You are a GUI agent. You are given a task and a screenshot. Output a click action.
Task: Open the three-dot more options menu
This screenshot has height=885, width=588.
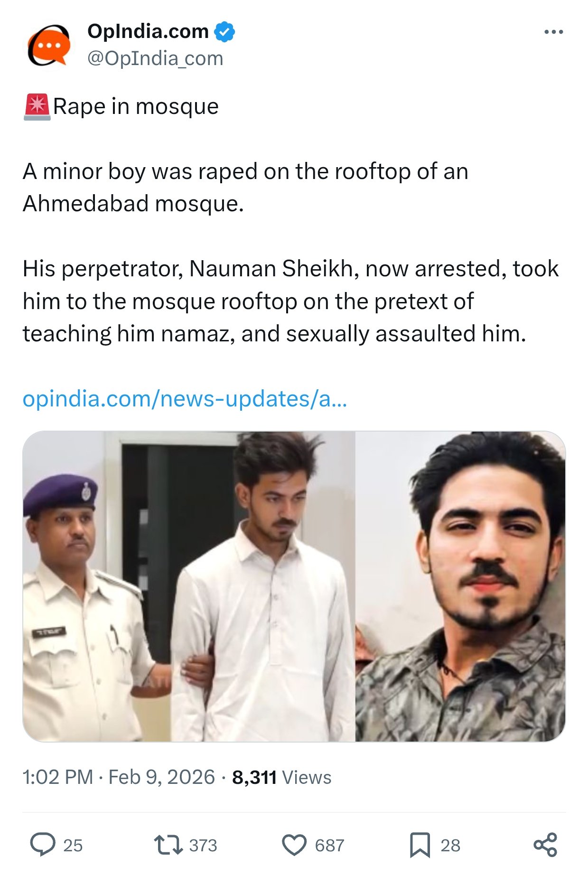point(553,32)
